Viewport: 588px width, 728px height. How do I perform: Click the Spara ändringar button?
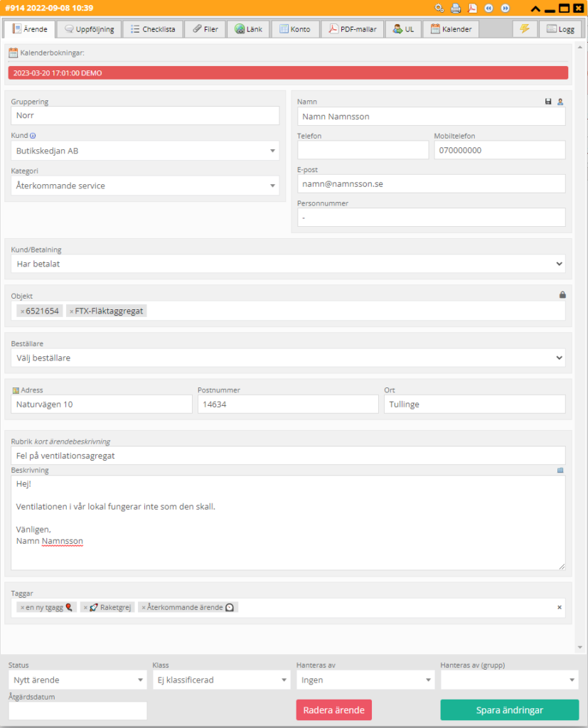[510, 710]
